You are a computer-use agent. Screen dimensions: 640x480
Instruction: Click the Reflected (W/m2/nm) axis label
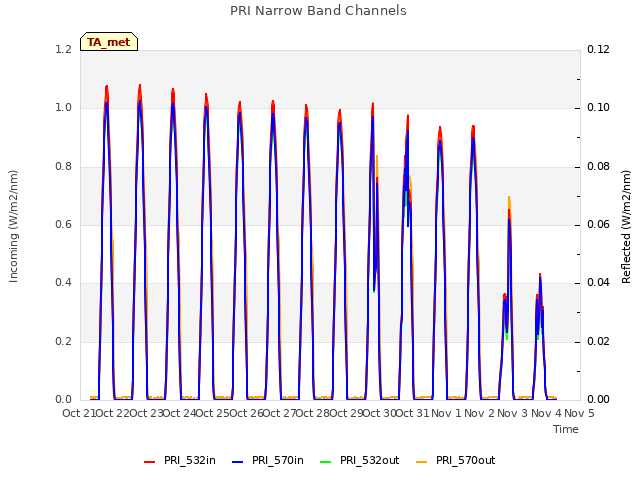click(627, 227)
